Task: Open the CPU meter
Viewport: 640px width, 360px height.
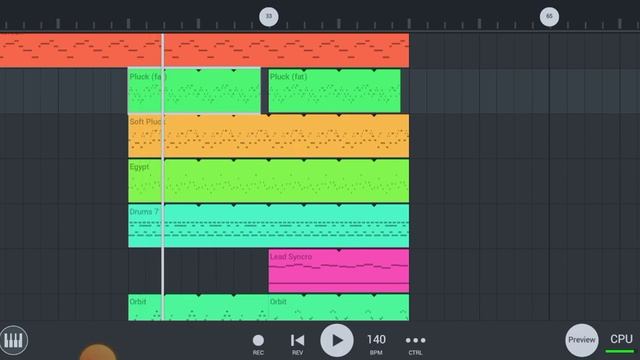Action: [621, 343]
